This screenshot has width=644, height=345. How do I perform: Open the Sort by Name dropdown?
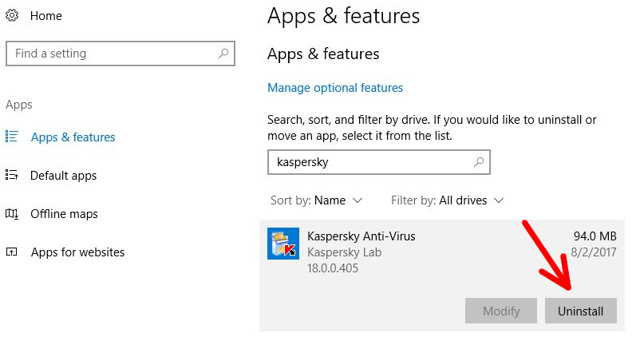(316, 200)
